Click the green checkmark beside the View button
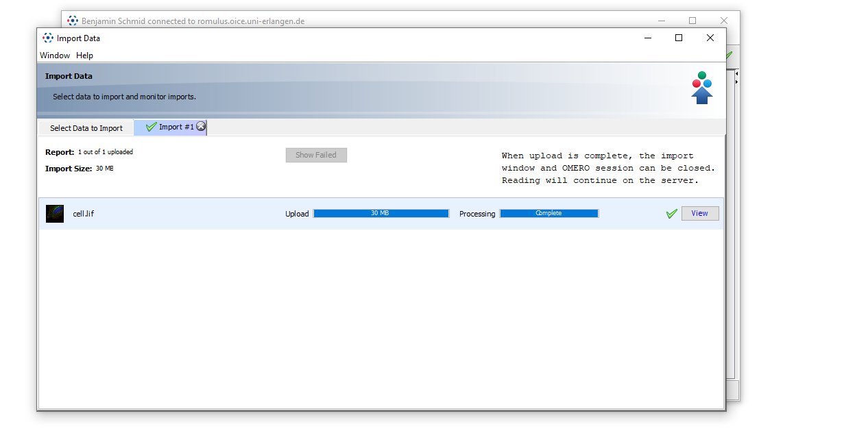Image resolution: width=868 pixels, height=431 pixels. 671,214
